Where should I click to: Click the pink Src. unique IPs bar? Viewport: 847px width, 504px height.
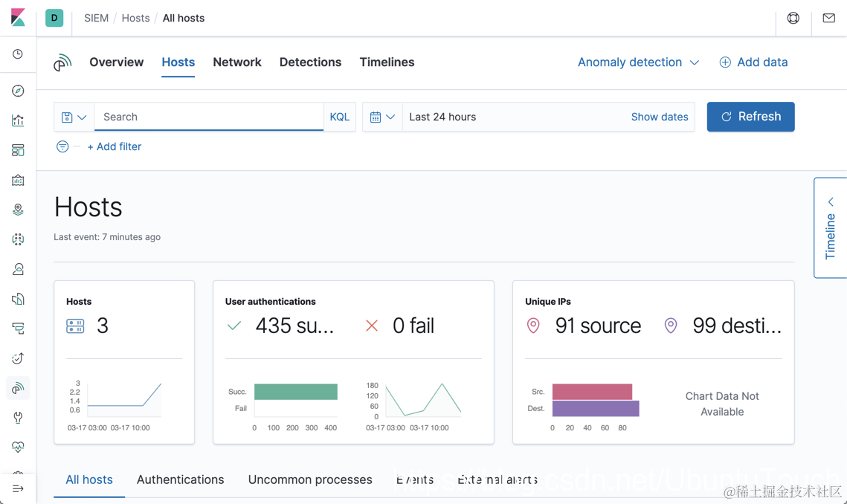pyautogui.click(x=592, y=392)
